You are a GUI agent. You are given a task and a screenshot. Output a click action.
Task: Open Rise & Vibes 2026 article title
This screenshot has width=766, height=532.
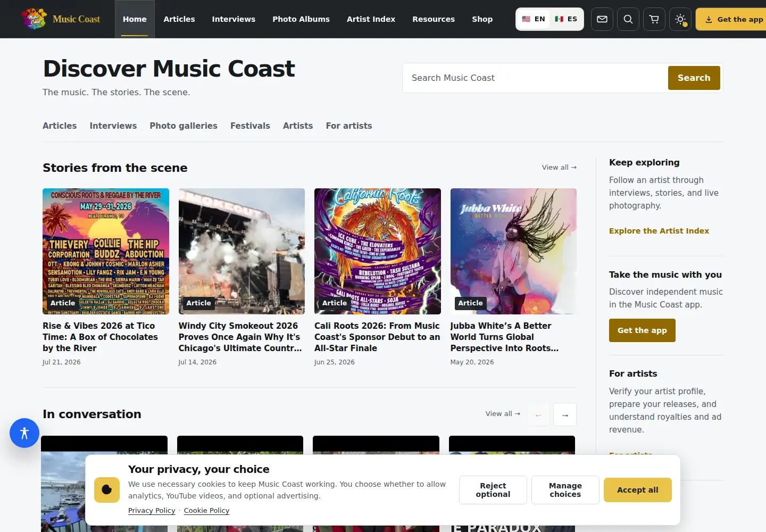[x=100, y=337]
